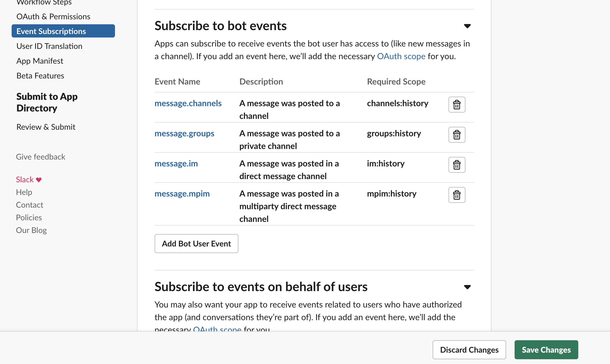Open the Give feedback link
This screenshot has height=364, width=610.
[x=40, y=156]
